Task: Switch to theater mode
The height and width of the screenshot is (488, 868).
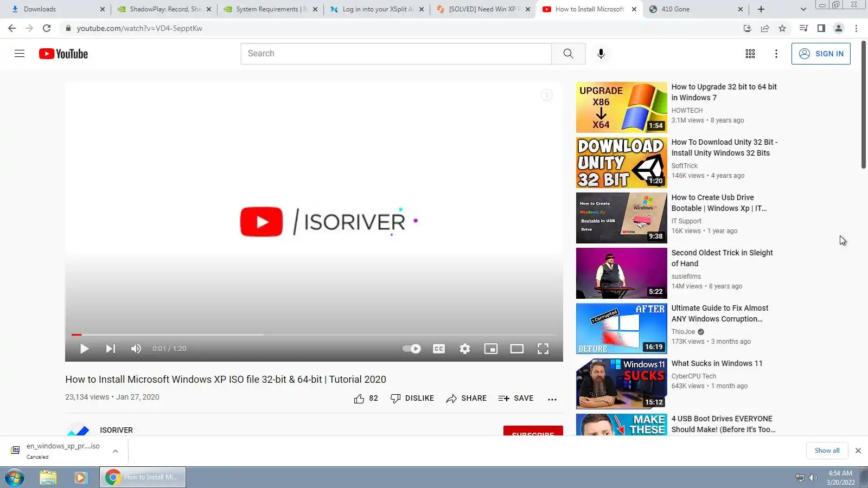Action: [517, 349]
